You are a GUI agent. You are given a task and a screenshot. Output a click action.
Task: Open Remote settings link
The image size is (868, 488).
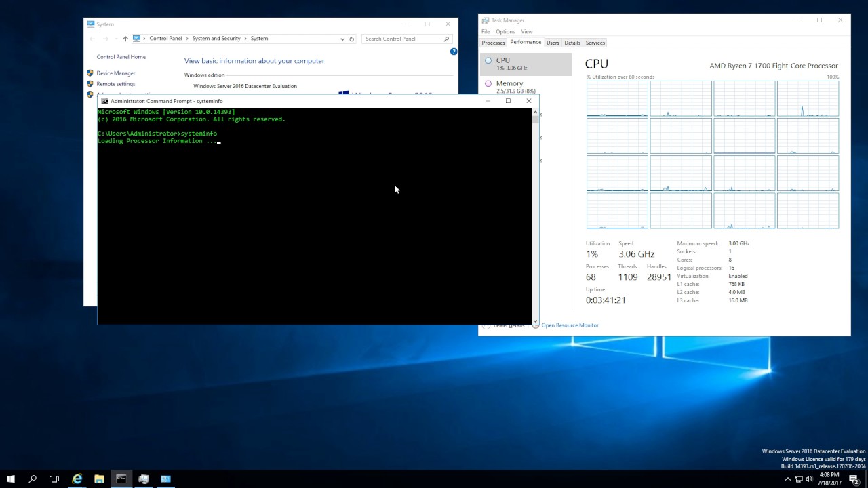115,84
